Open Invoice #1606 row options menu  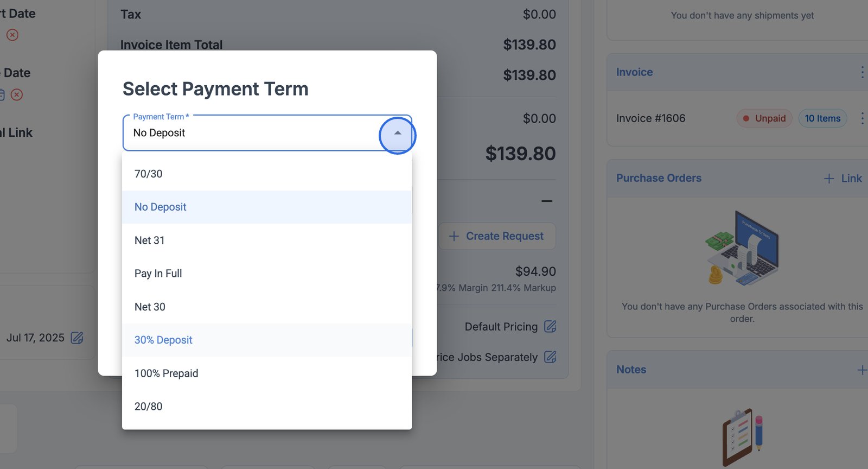tap(862, 118)
